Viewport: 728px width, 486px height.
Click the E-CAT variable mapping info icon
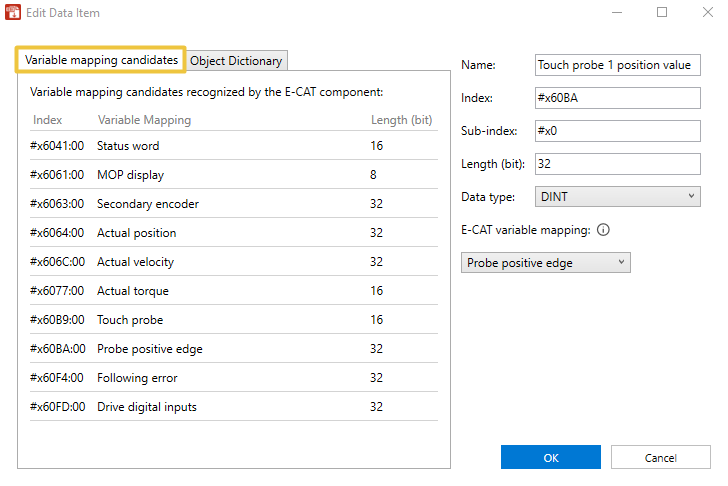[x=603, y=230]
